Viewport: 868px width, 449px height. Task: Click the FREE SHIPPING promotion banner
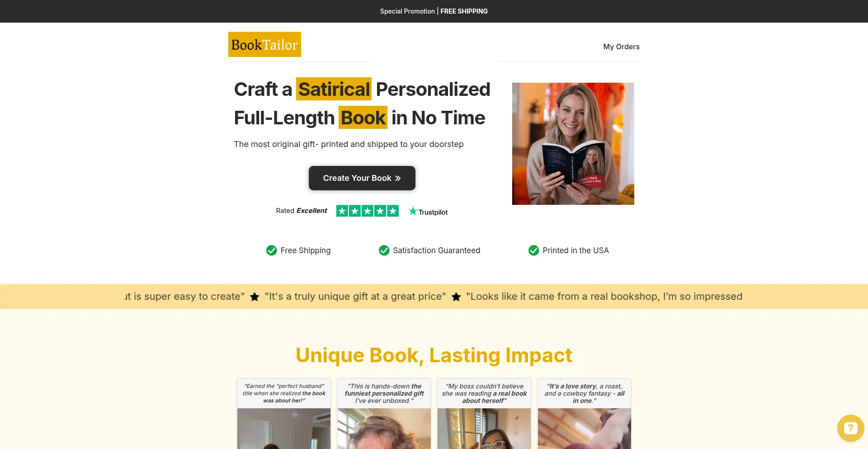434,11
